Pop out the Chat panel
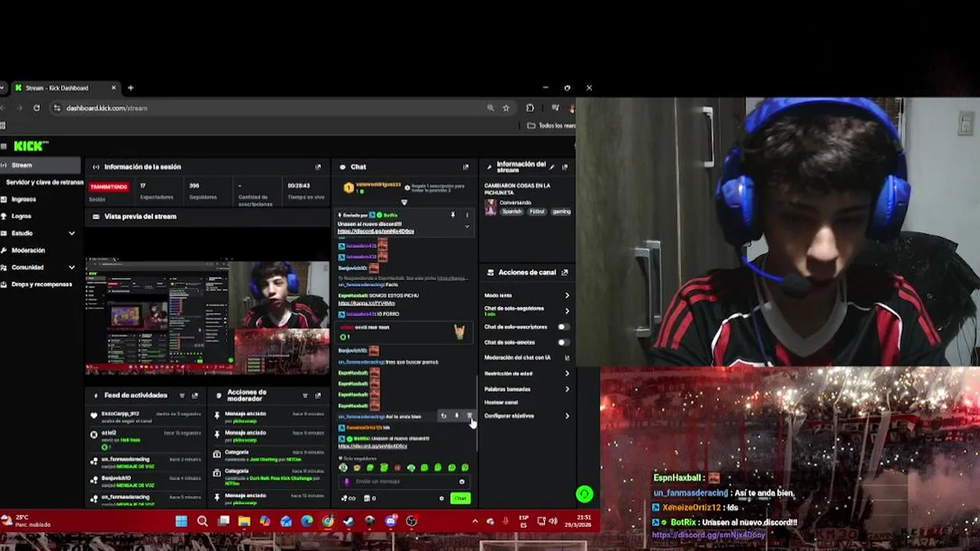This screenshot has height=551, width=980. 465,167
